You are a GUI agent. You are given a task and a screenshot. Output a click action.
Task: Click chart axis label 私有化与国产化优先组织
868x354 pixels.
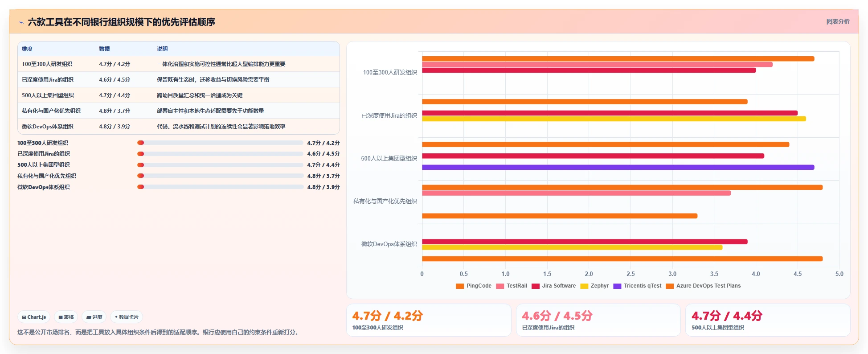pyautogui.click(x=385, y=201)
